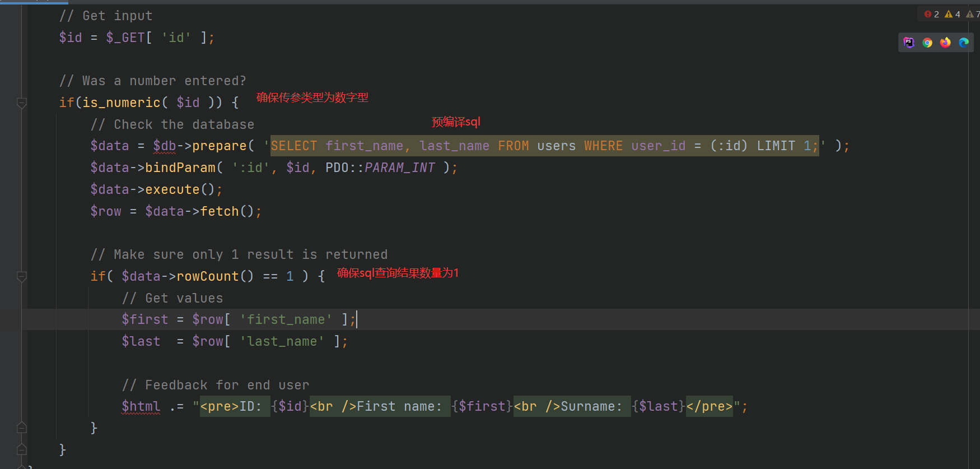Open preview in built-in PhpStorm browser

(x=909, y=43)
